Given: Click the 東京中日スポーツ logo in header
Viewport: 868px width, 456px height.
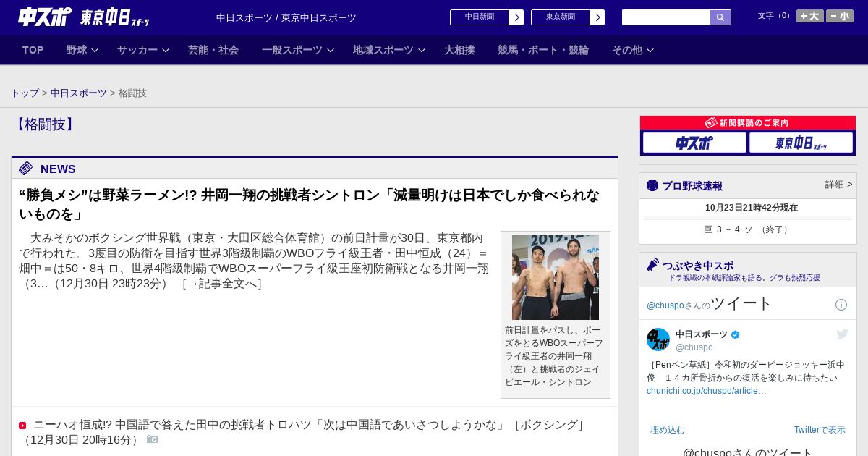Looking at the screenshot, I should click(x=114, y=17).
